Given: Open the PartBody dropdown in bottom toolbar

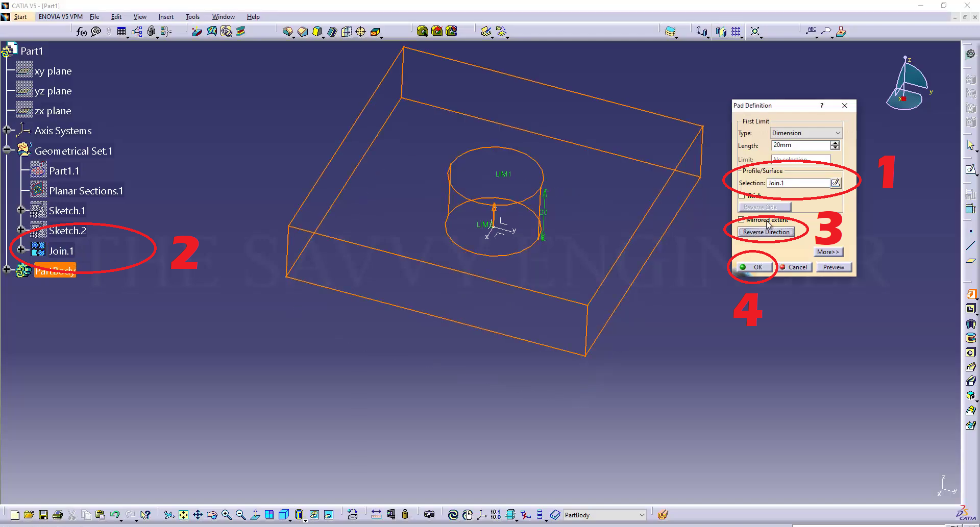Looking at the screenshot, I should [642, 515].
